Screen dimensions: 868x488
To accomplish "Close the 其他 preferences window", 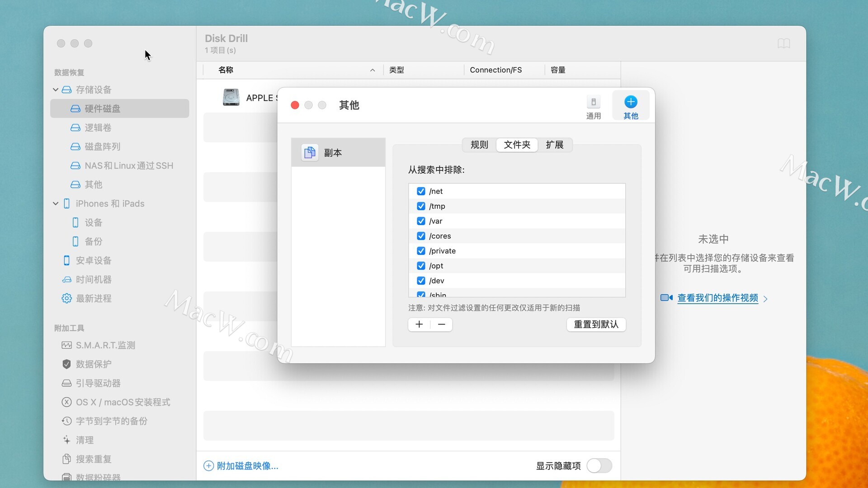I will tap(295, 105).
